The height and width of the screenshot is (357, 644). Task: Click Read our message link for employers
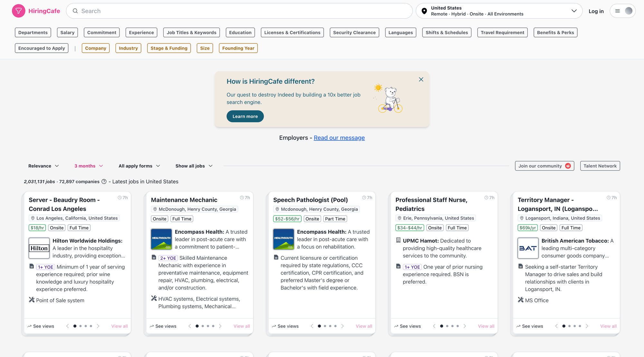[339, 137]
